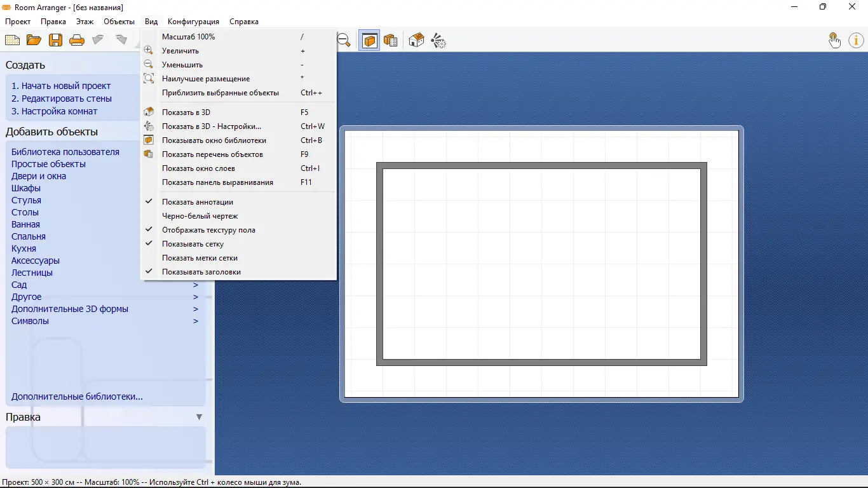Click the gray wall of the room plan

click(541, 165)
